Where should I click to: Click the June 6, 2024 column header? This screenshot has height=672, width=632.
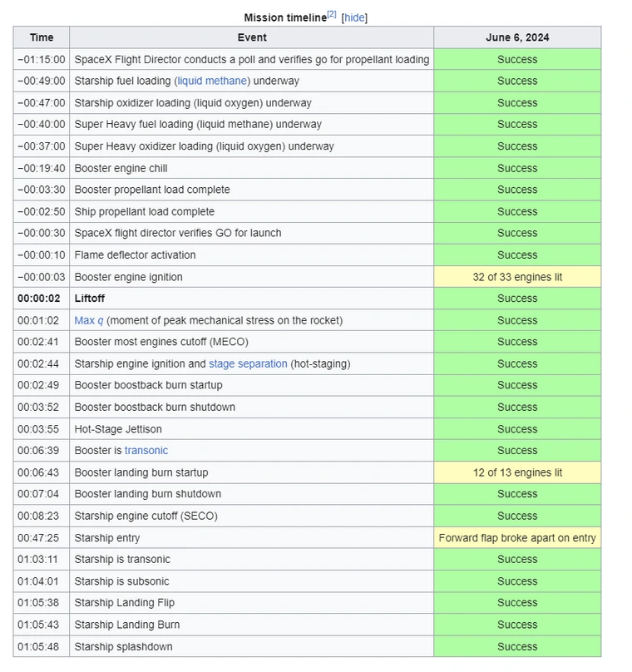[x=517, y=37]
